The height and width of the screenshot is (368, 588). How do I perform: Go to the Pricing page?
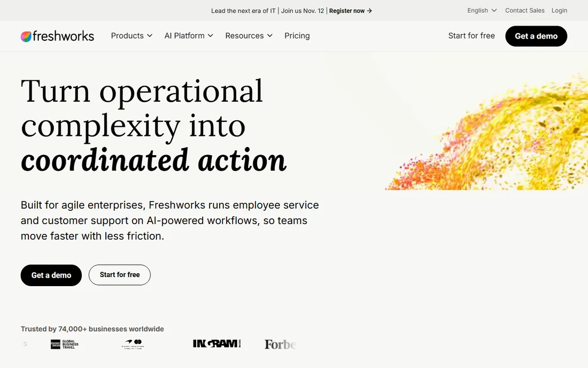click(x=297, y=36)
